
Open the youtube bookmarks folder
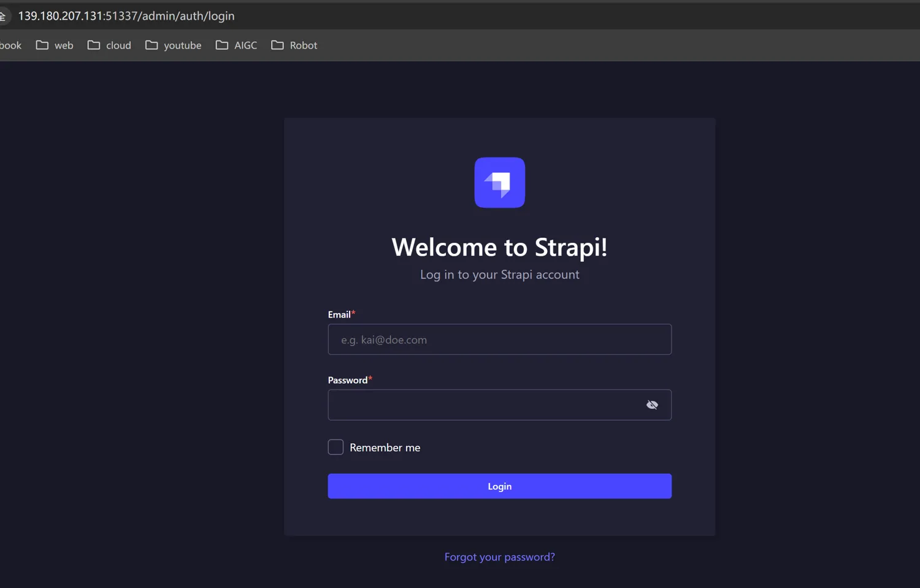click(x=173, y=45)
